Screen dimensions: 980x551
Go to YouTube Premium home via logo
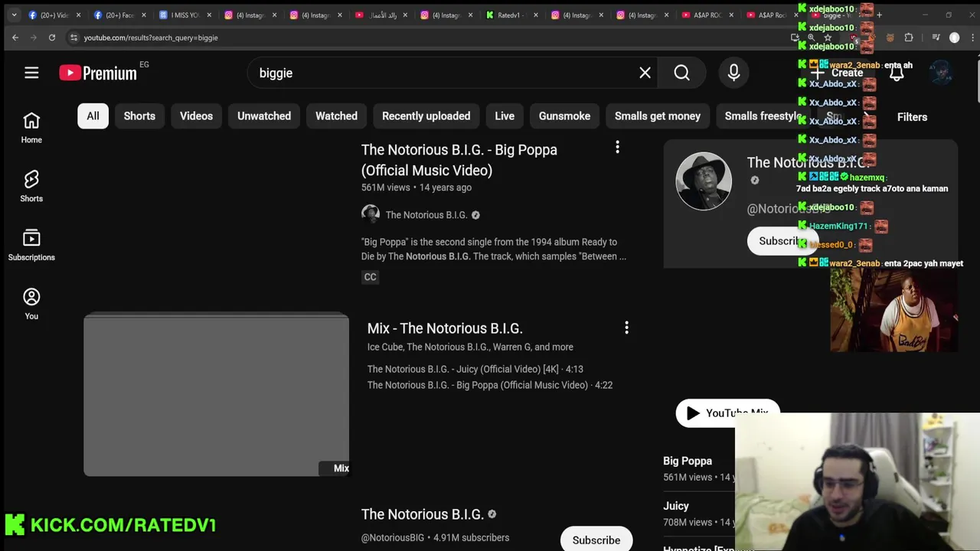[x=98, y=73]
